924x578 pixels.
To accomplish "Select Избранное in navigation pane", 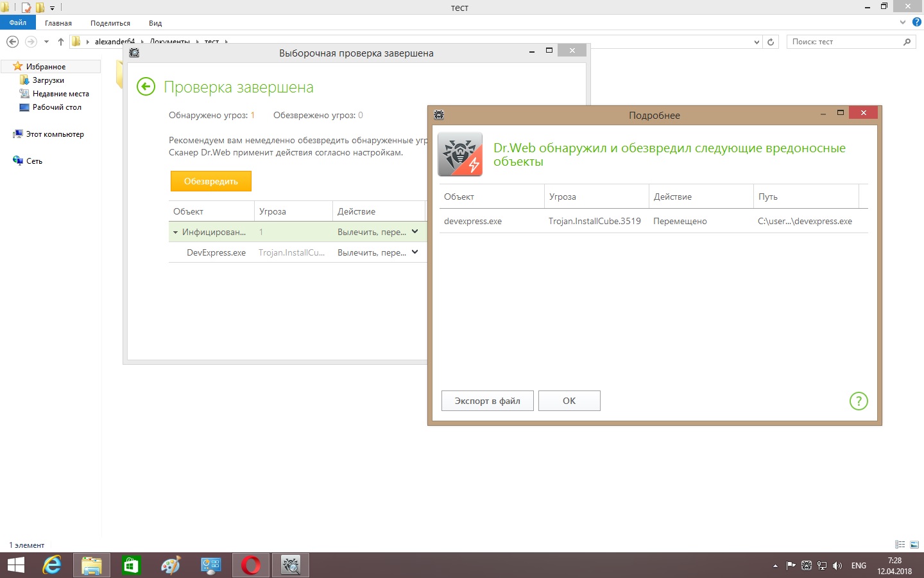I will click(46, 67).
